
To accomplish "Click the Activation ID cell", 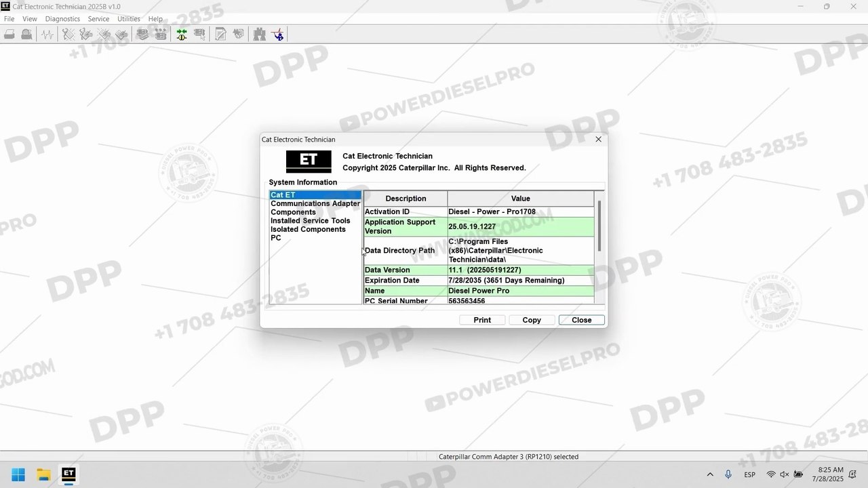I will [406, 212].
